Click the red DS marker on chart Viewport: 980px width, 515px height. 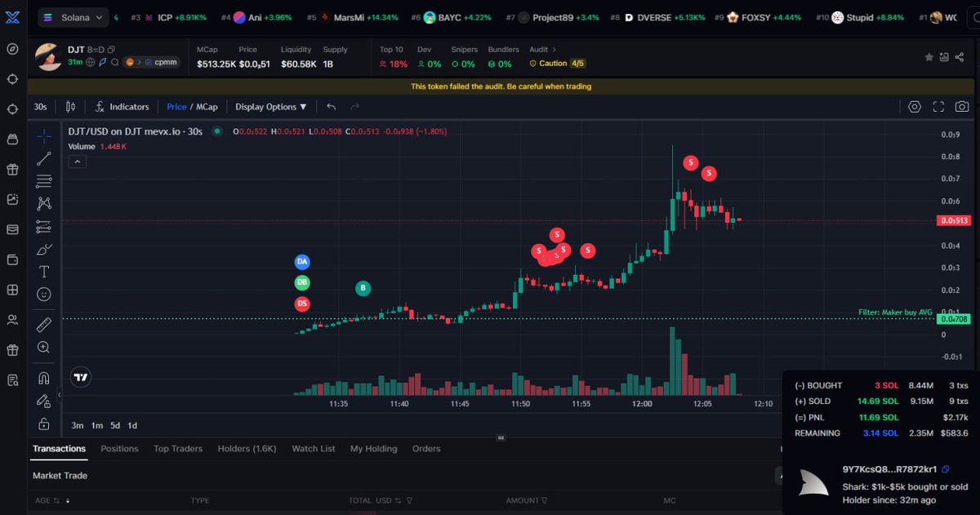[302, 304]
